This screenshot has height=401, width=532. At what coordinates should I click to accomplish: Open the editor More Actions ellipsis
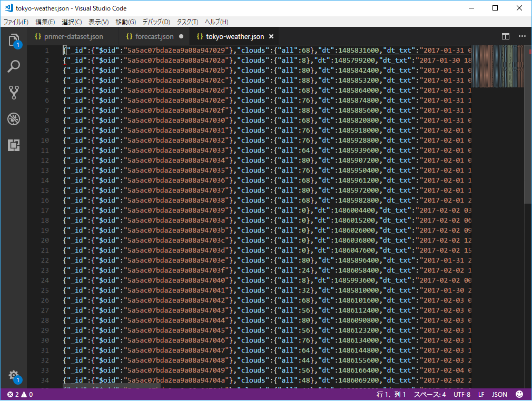tap(522, 36)
